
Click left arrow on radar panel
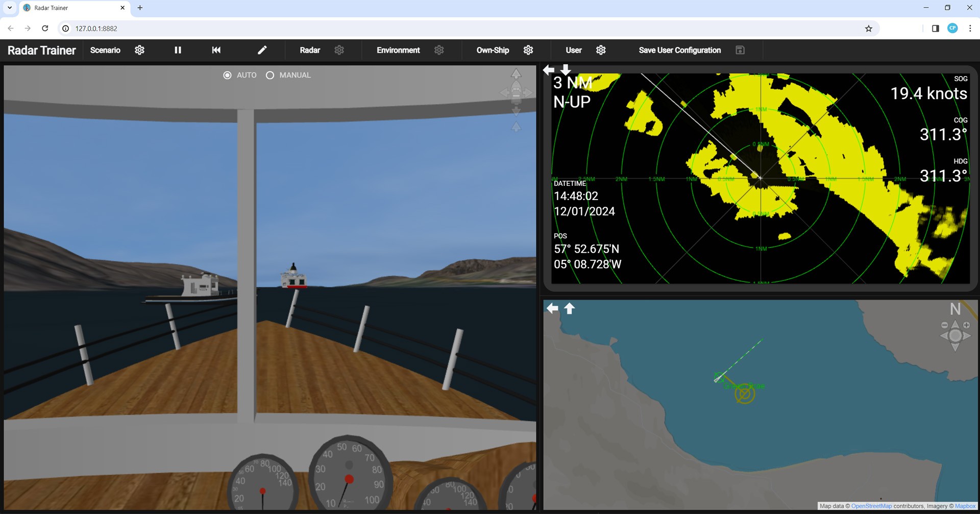(x=549, y=69)
